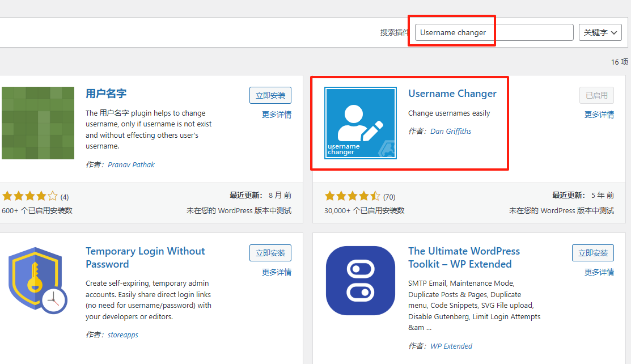Click the Username Changer star rating
Image resolution: width=631 pixels, height=364 pixels.
[353, 197]
